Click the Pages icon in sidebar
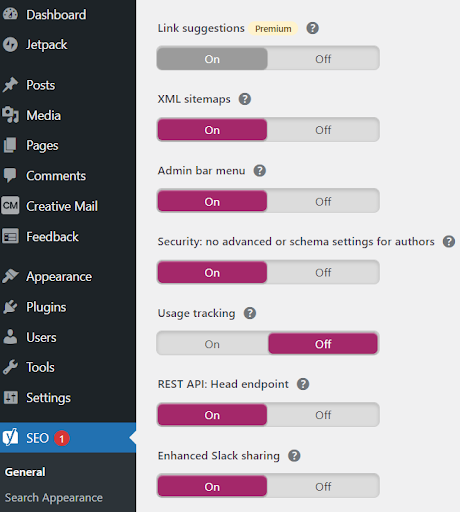 [x=10, y=145]
